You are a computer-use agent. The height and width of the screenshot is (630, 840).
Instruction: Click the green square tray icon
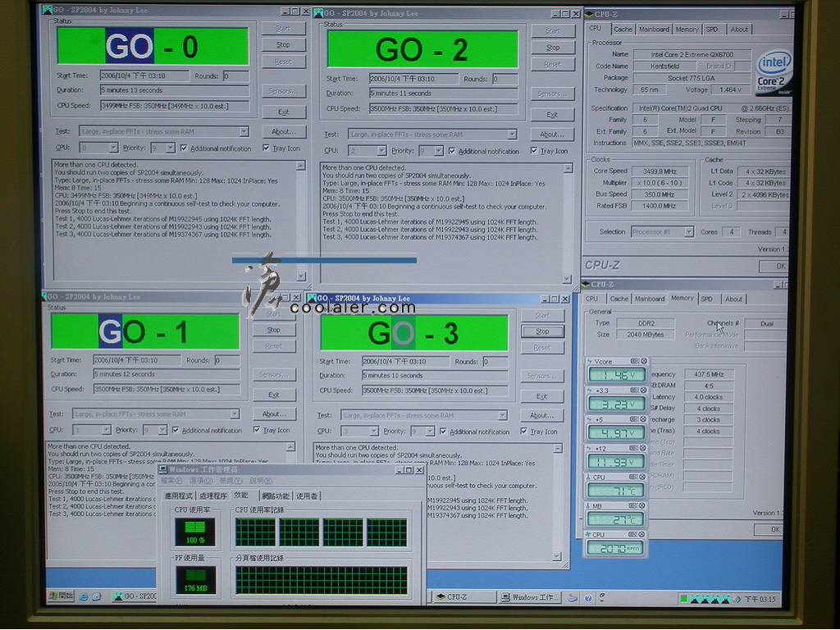pos(683,599)
